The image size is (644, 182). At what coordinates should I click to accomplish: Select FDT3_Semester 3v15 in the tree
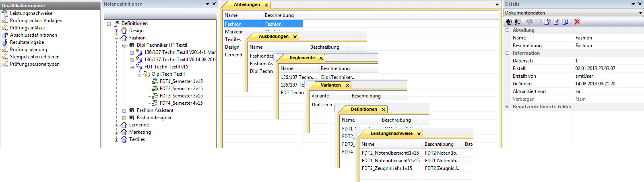tap(181, 96)
